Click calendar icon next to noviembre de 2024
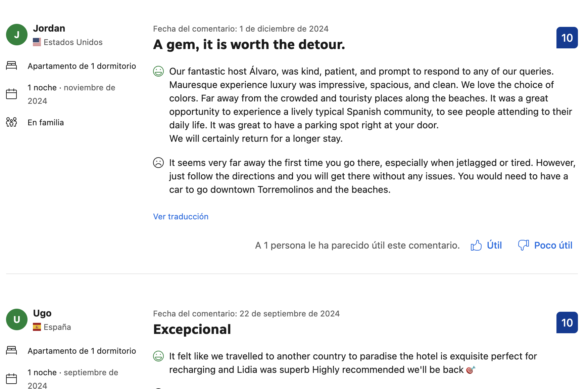 tap(11, 94)
